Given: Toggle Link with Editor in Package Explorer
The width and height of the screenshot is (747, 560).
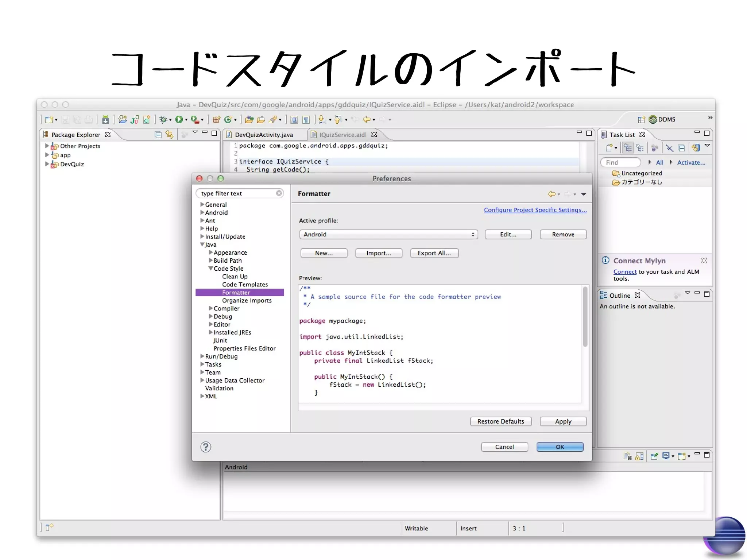Looking at the screenshot, I should pos(169,135).
